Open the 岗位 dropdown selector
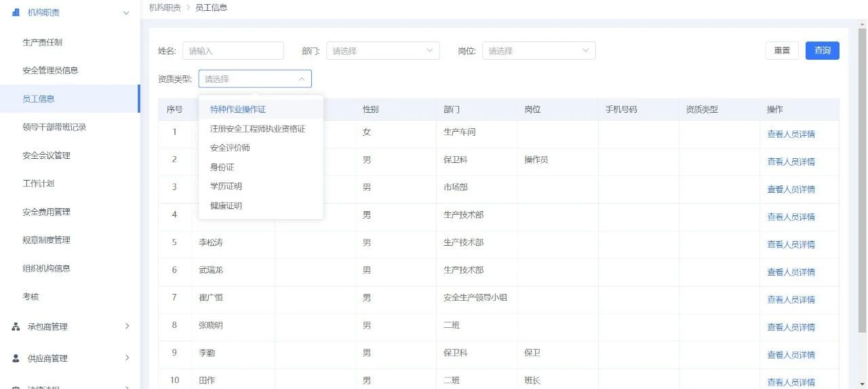Image resolution: width=868 pixels, height=389 pixels. click(538, 51)
